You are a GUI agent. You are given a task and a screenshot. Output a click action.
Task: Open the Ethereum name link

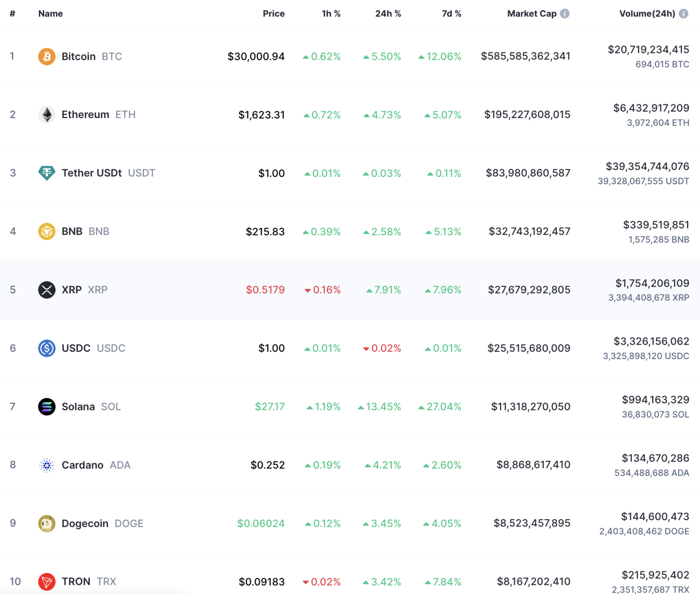pos(85,114)
